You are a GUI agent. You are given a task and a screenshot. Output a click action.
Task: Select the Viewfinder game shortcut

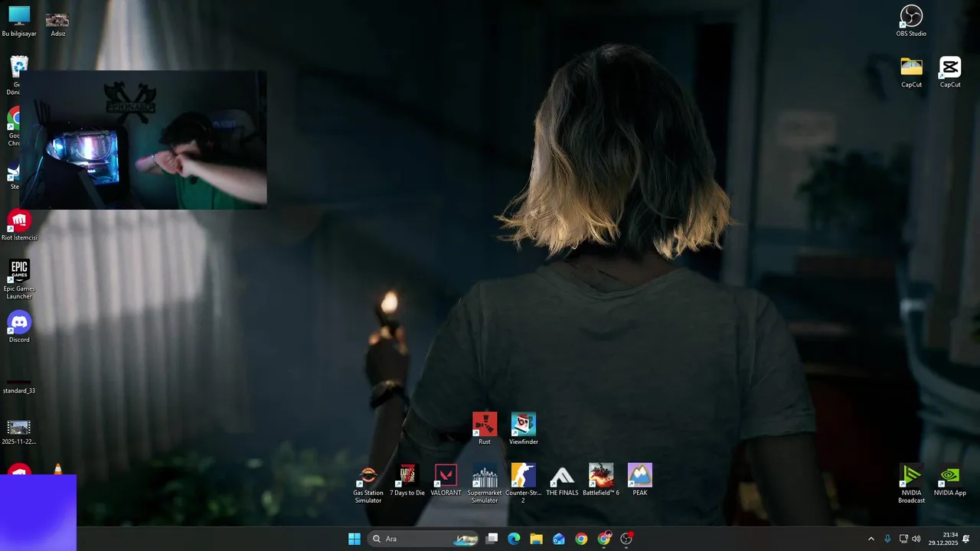[524, 429]
